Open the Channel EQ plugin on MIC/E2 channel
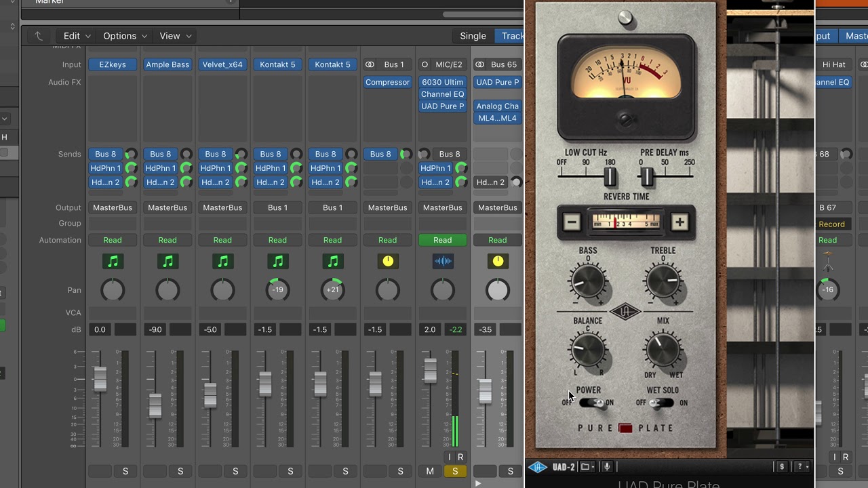 click(x=443, y=94)
